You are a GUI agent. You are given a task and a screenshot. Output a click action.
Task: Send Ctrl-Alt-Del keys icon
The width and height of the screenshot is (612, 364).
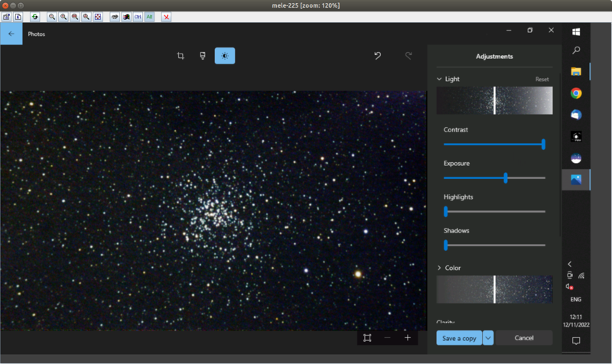click(x=115, y=17)
